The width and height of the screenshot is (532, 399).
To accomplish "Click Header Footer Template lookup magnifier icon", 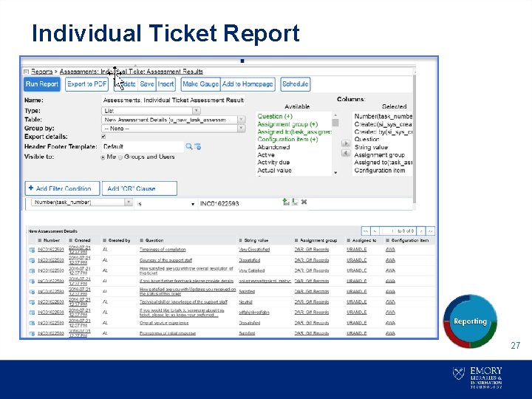I will [x=189, y=146].
